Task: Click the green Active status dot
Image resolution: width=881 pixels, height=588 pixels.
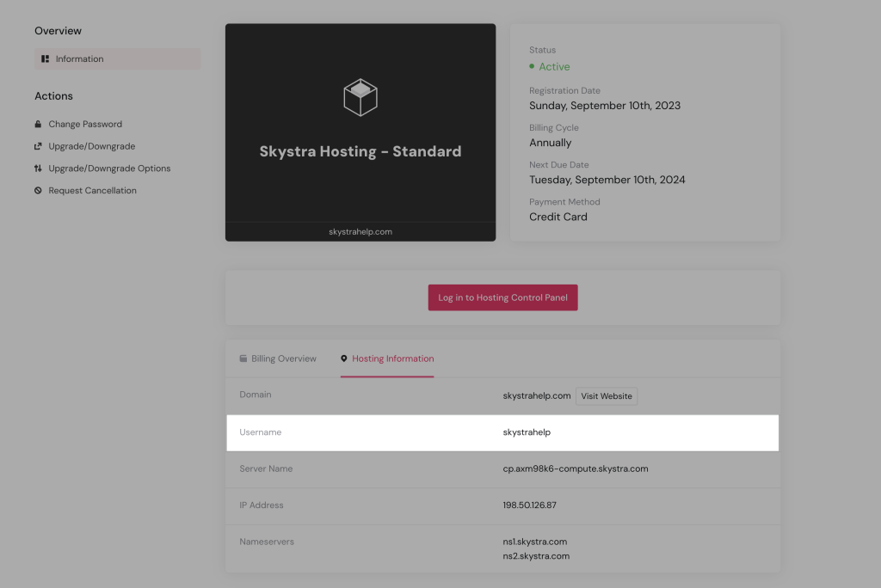Action: (x=533, y=67)
